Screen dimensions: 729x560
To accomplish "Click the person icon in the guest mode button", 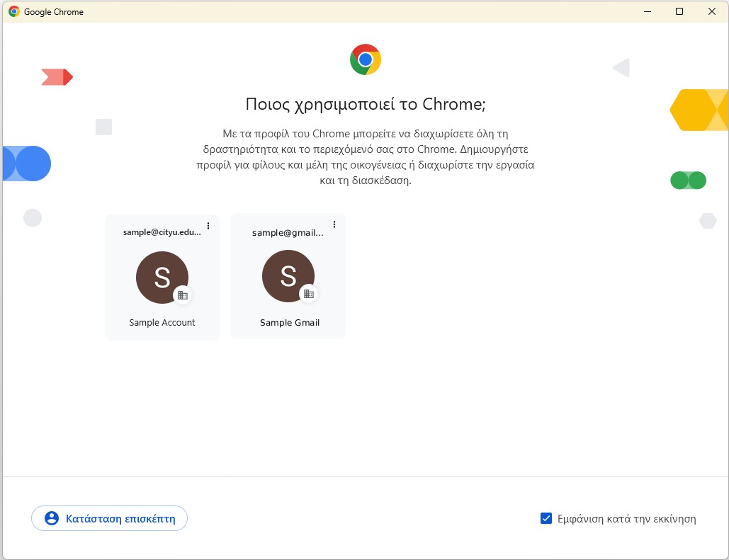I will click(x=52, y=519).
